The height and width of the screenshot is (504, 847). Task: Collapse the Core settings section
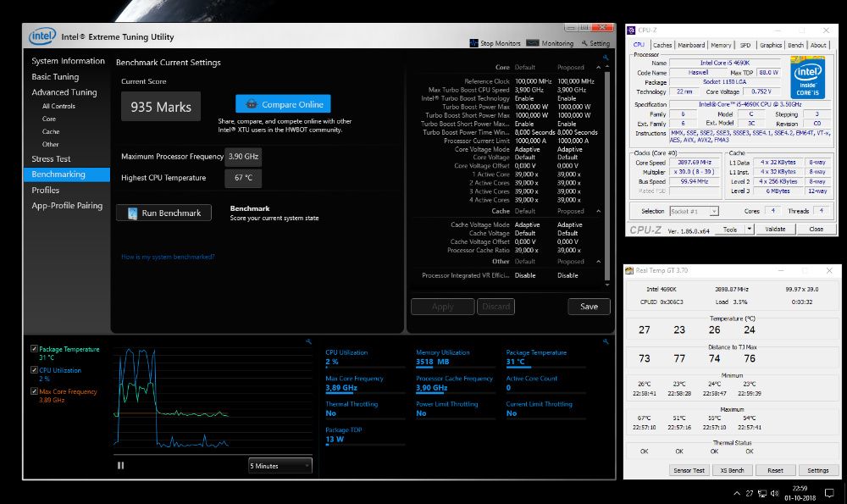tap(599, 68)
